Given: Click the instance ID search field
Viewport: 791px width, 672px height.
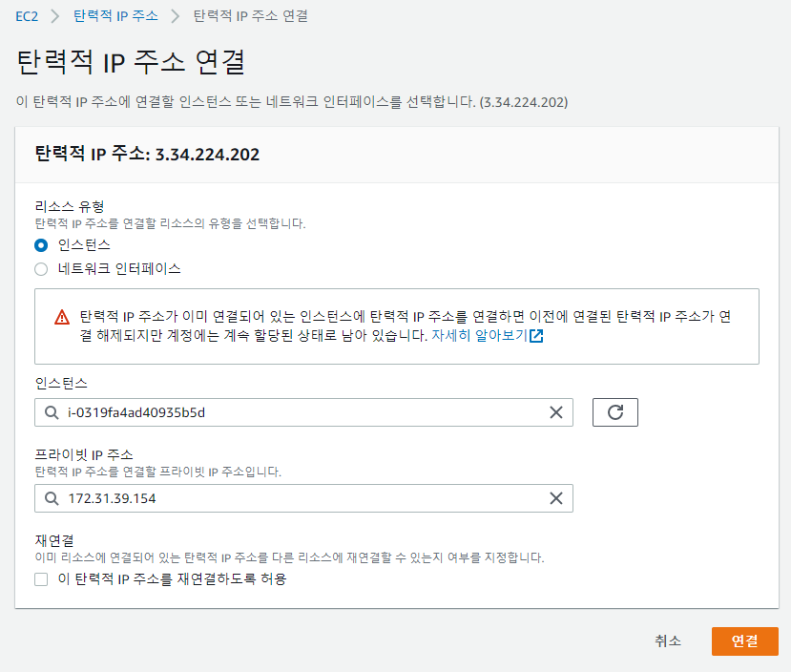Looking at the screenshot, I should 303,412.
